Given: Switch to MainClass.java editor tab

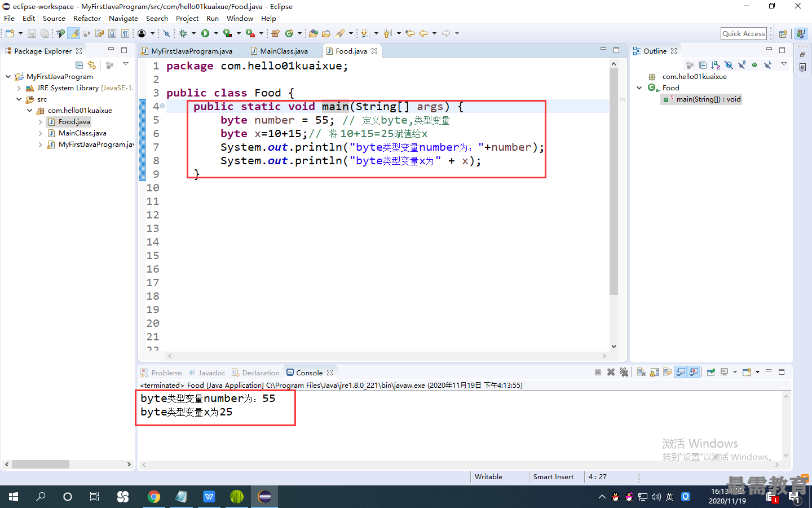Looking at the screenshot, I should (280, 51).
